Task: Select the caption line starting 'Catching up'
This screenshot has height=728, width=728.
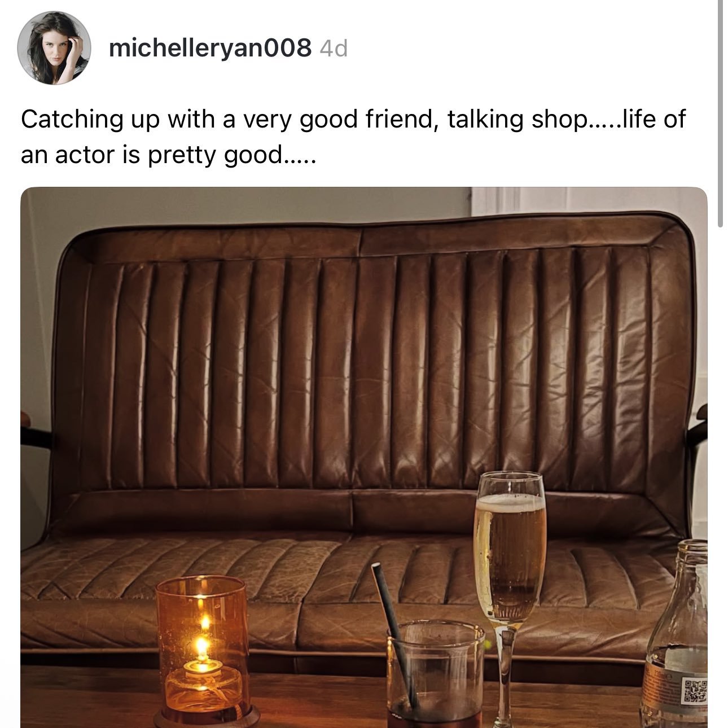Action: pyautogui.click(x=353, y=120)
